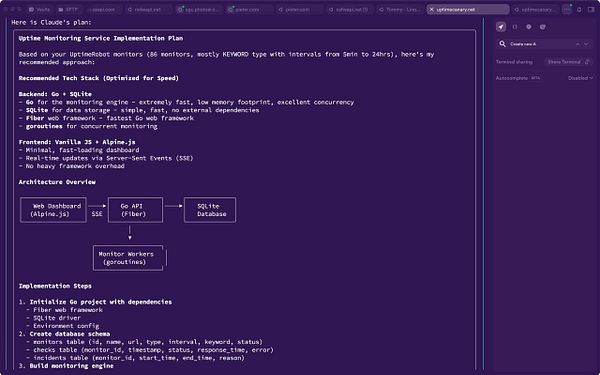Click the 'SQLite Database' diagram box
The width and height of the screenshot is (600, 375).
click(210, 210)
